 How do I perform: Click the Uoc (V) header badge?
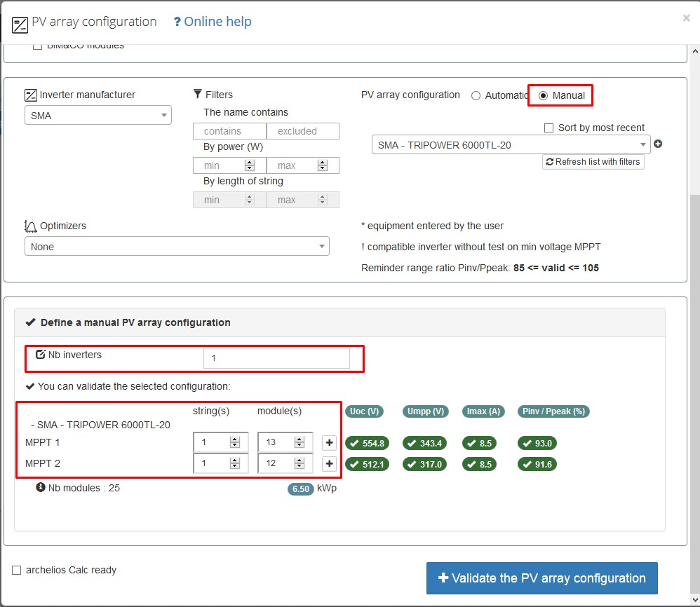(364, 411)
